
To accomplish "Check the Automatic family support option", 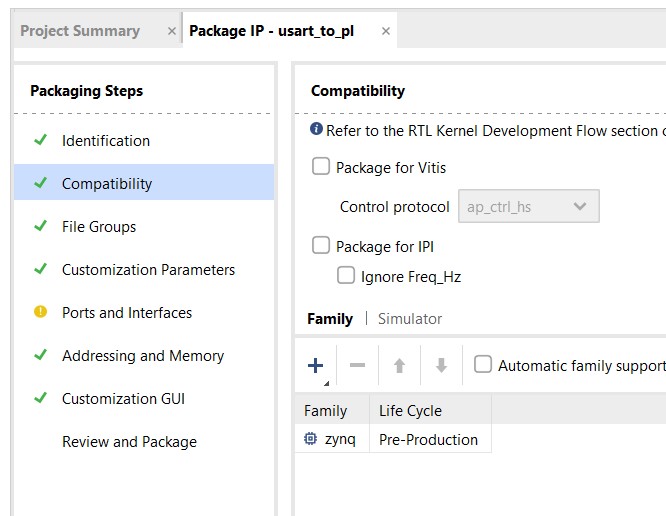I will pyautogui.click(x=483, y=365).
